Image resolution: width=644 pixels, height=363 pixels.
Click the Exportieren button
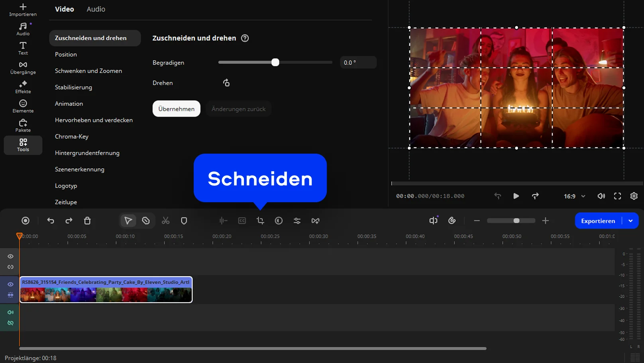pyautogui.click(x=598, y=221)
